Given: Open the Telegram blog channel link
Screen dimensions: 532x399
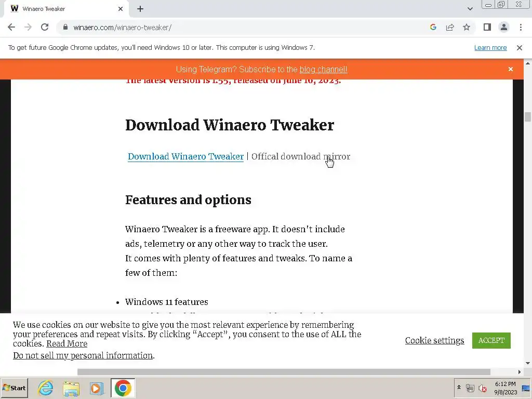Looking at the screenshot, I should tap(323, 69).
